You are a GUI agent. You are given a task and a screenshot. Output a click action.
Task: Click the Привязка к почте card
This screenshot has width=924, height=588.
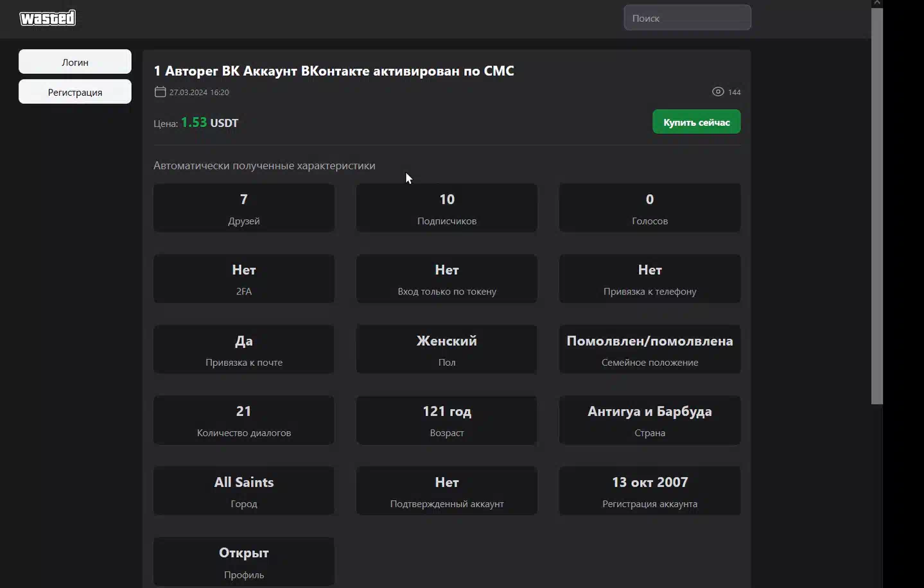tap(244, 349)
